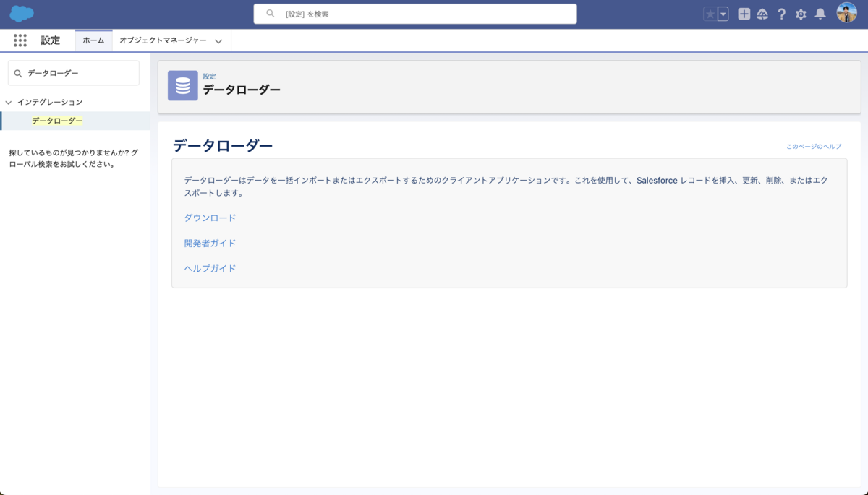Screen dimensions: 868x495
Task: Expand the オブジェクトマネージャー tab dropdown chevron
Action: click(x=218, y=41)
